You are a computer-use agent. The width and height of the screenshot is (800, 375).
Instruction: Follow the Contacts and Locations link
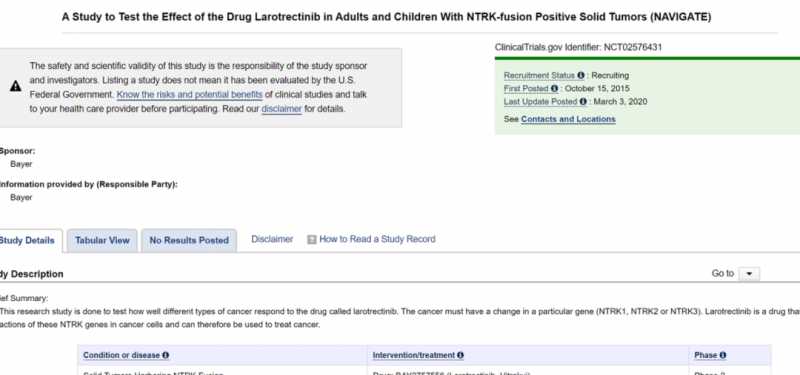click(568, 119)
